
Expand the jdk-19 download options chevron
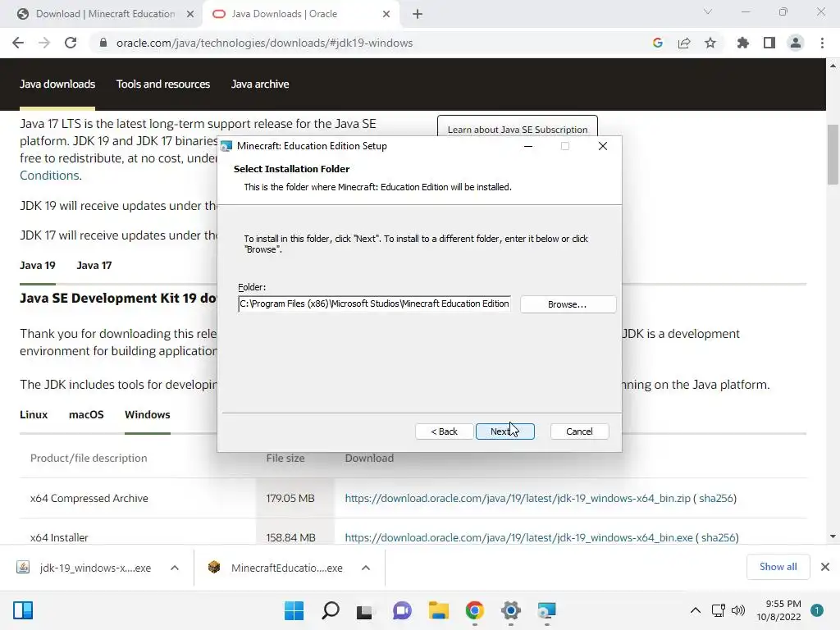point(175,568)
